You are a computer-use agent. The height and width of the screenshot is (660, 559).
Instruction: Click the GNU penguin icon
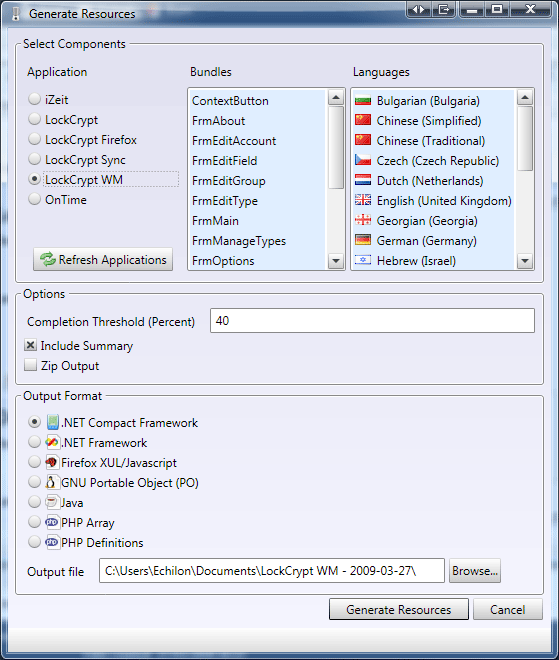click(x=51, y=482)
